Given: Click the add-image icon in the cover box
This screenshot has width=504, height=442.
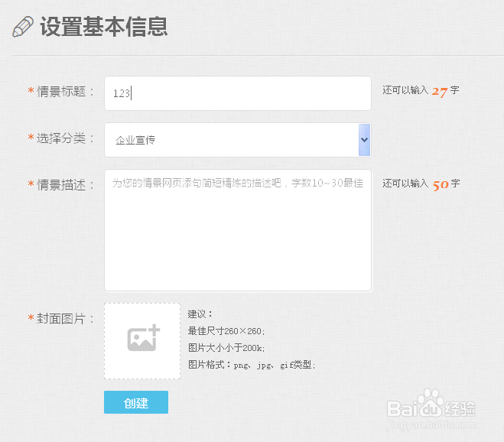Looking at the screenshot, I should (x=143, y=339).
